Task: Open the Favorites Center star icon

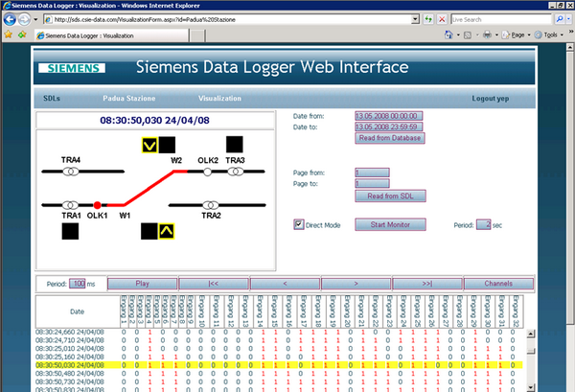Action: click(8, 35)
